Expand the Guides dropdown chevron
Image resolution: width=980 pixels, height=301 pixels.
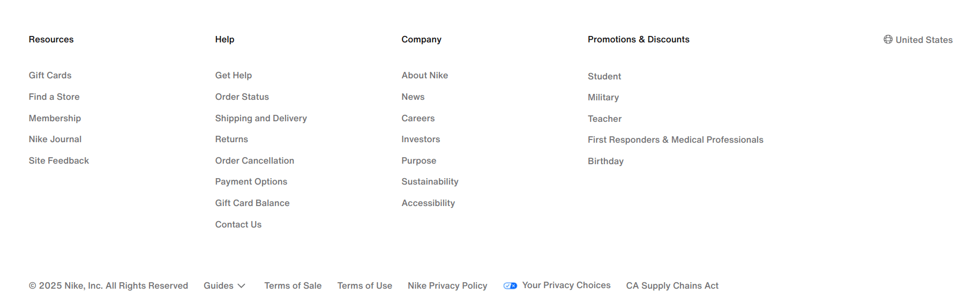pos(242,286)
